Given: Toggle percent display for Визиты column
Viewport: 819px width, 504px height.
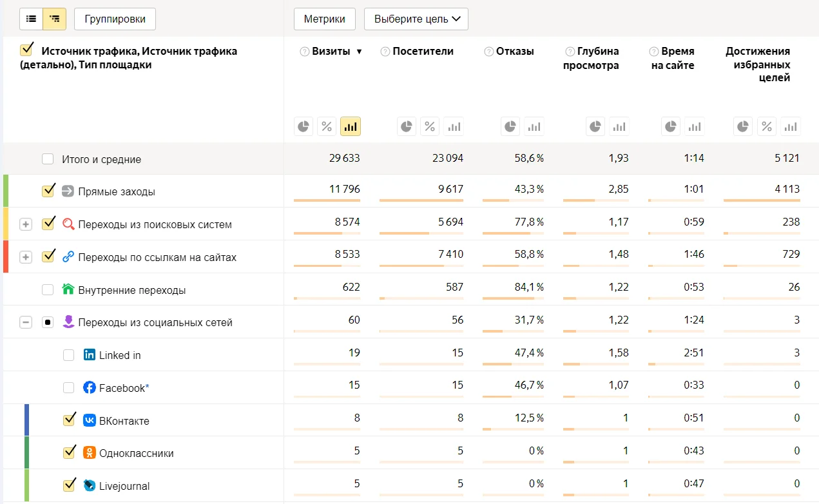Looking at the screenshot, I should point(327,126).
